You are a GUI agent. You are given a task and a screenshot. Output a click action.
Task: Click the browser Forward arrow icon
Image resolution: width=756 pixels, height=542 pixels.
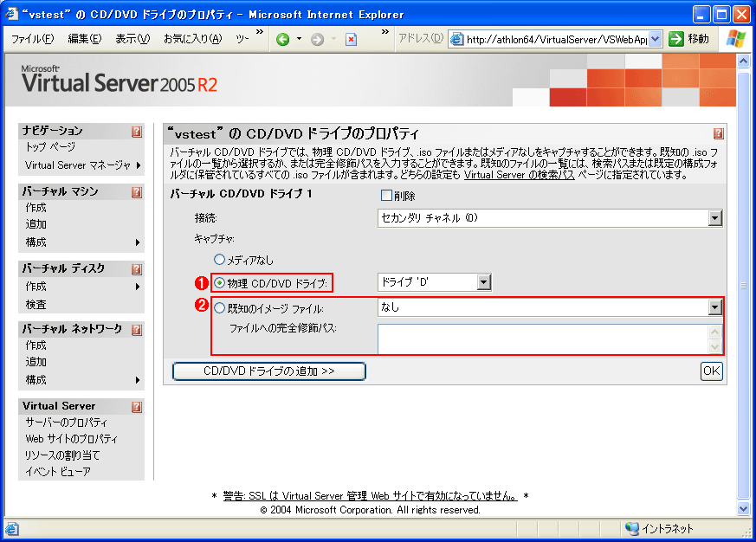[x=317, y=39]
